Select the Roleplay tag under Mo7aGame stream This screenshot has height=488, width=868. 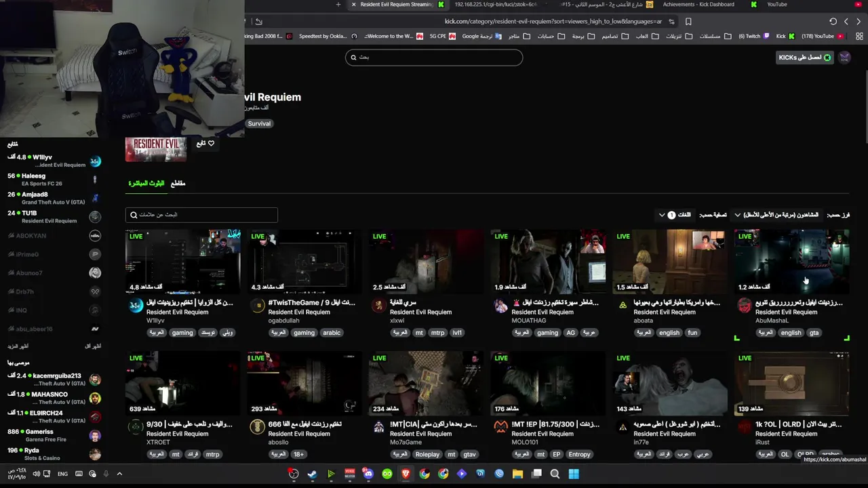427,454
